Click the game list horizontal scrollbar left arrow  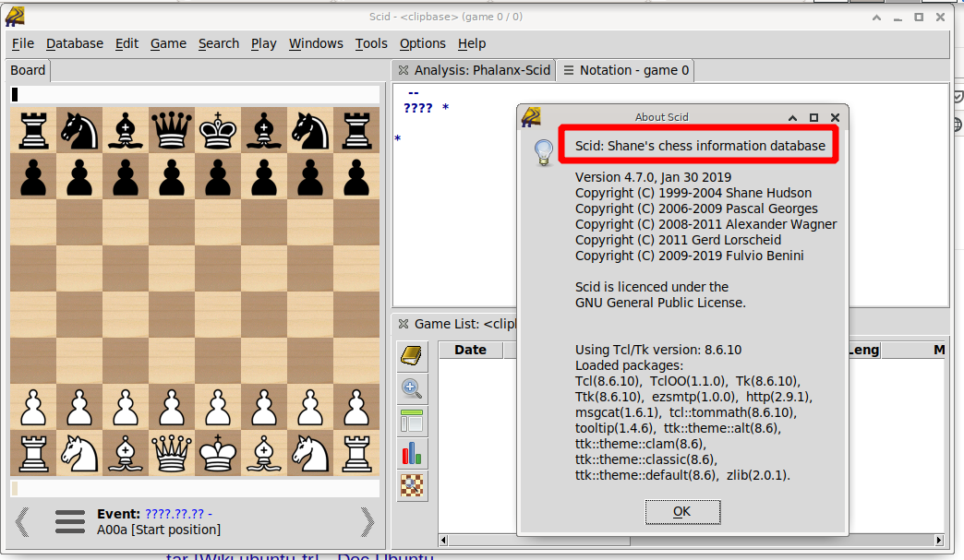pyautogui.click(x=443, y=541)
